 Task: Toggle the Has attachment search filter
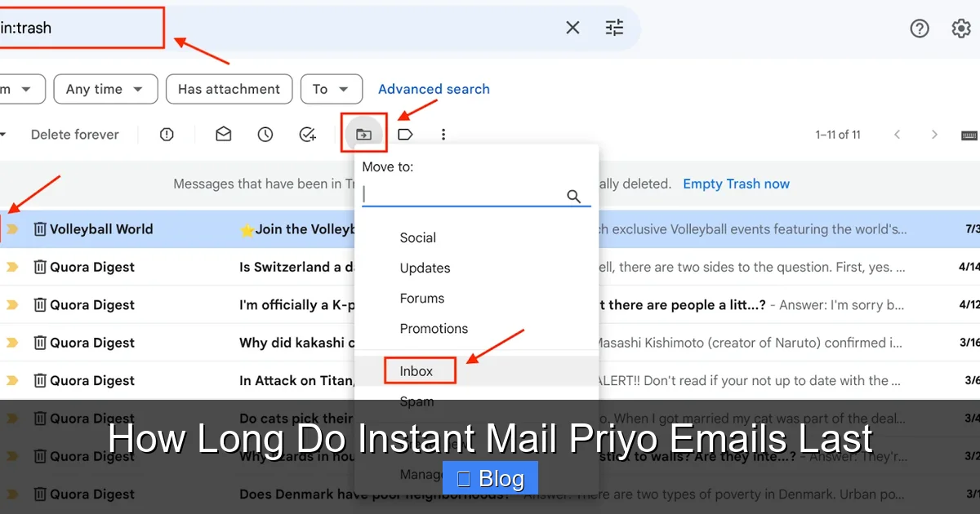229,89
